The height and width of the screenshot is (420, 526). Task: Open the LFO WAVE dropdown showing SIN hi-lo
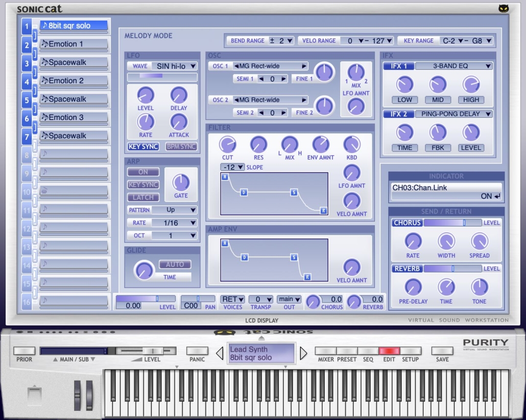pos(176,66)
